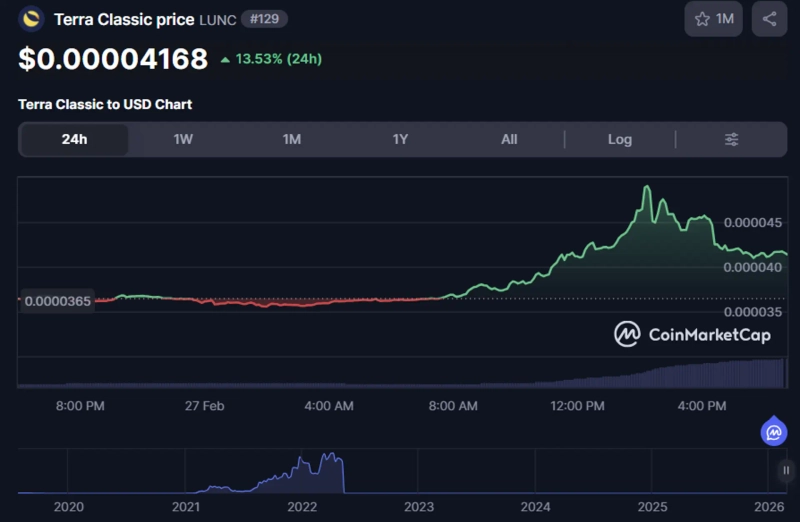The width and height of the screenshot is (800, 522).
Task: Click the 2022 peak in the history navigator
Action: pyautogui.click(x=325, y=460)
